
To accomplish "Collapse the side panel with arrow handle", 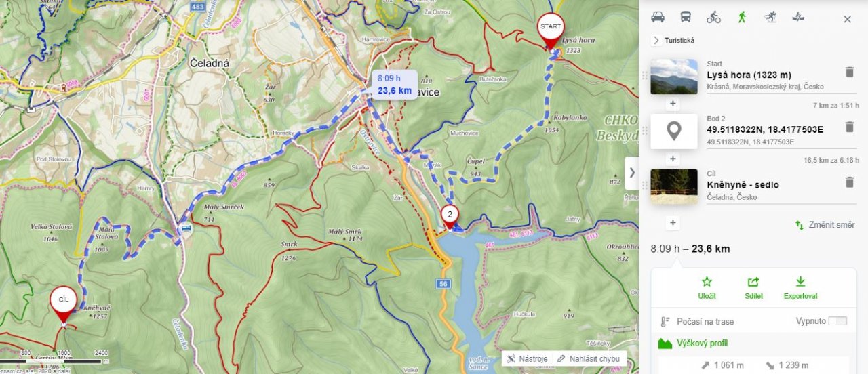I will coord(632,173).
